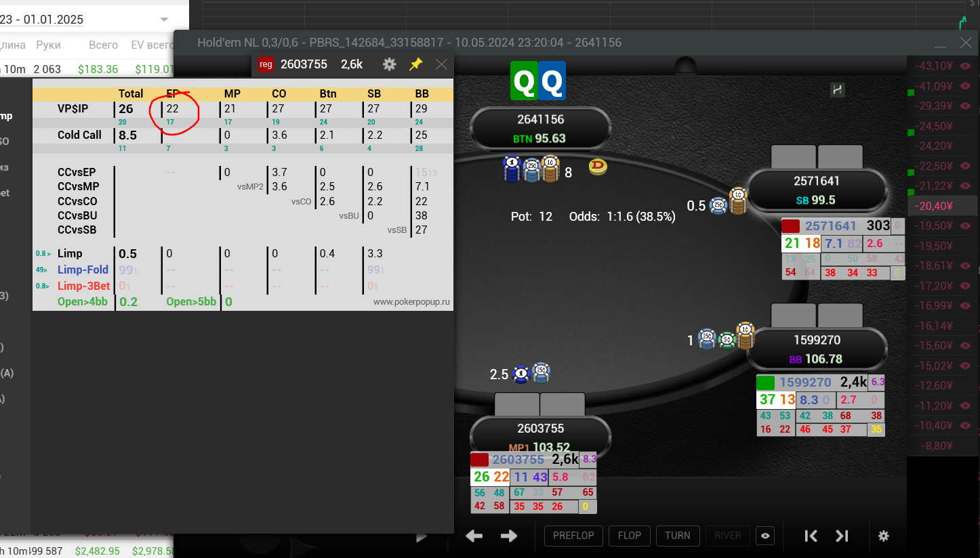Close the 2603755 stats popup
Viewport: 980px width, 558px height.
pyautogui.click(x=441, y=64)
